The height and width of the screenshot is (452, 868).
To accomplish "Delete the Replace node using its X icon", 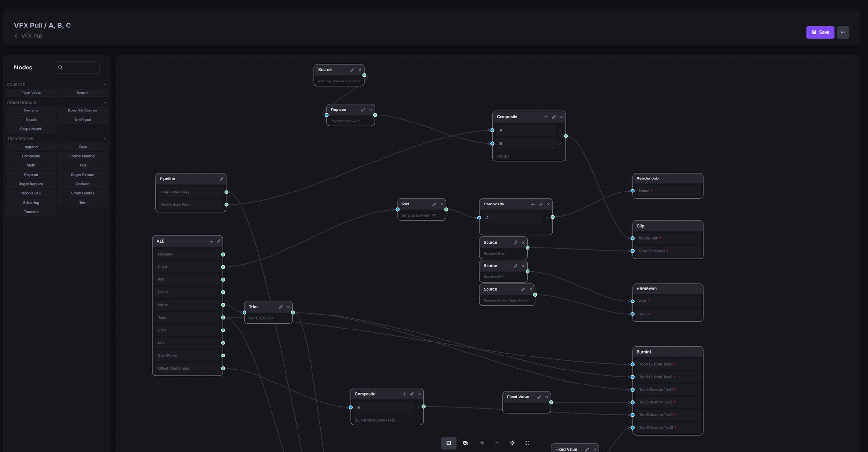I will [x=371, y=110].
